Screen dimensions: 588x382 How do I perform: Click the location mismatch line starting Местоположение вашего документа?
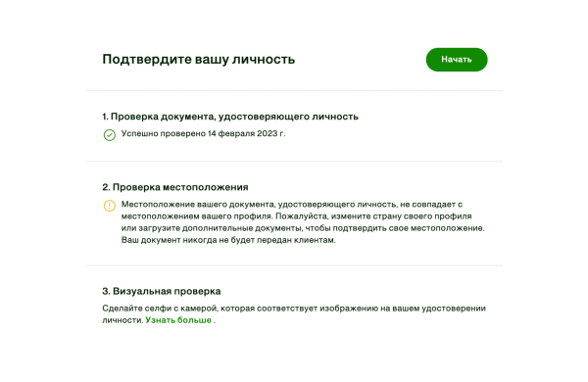click(x=291, y=205)
